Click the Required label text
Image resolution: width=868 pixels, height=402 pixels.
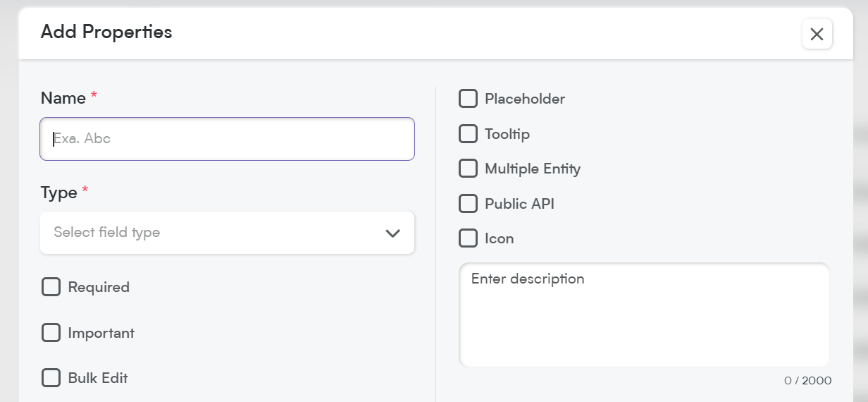pyautogui.click(x=99, y=287)
